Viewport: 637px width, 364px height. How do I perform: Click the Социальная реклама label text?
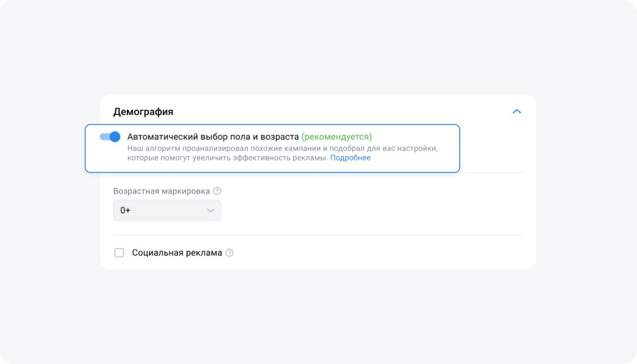click(x=177, y=253)
